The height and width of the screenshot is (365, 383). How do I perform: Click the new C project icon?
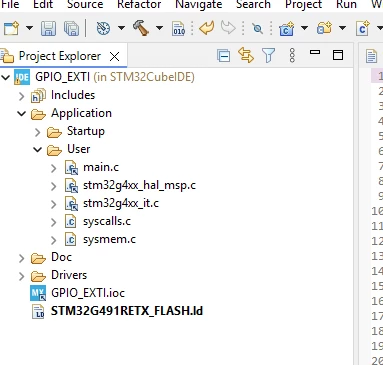(286, 28)
